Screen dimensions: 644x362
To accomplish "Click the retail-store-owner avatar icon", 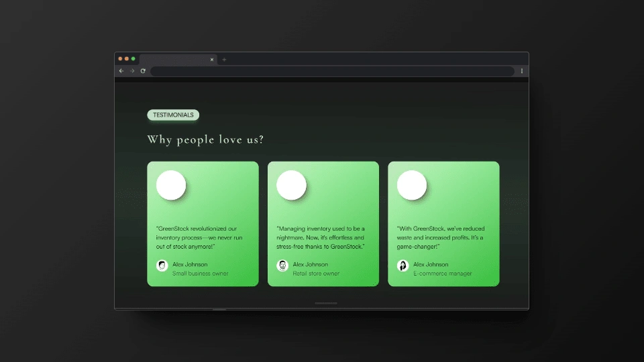I will click(282, 265).
